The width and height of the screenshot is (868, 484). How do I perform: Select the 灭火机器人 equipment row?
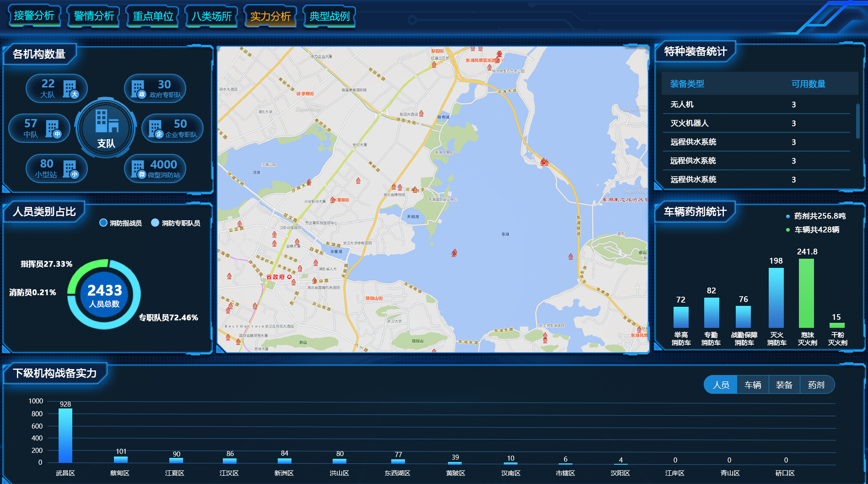click(756, 123)
